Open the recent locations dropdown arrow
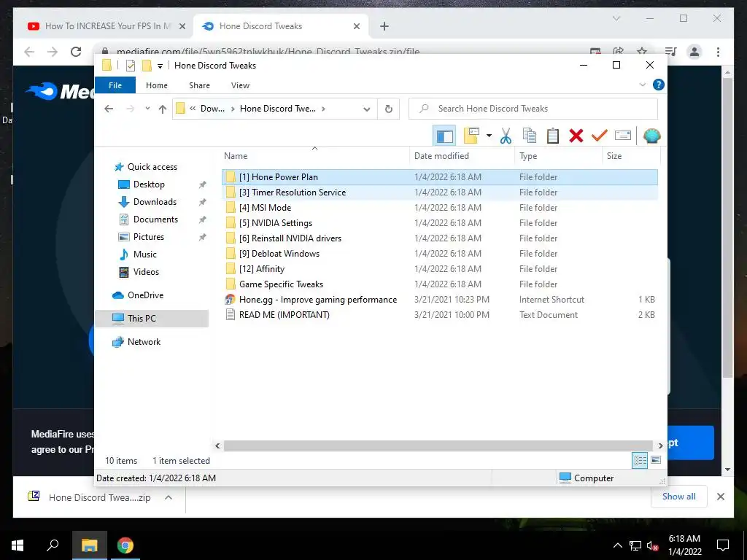This screenshot has height=560, width=747. 147,109
